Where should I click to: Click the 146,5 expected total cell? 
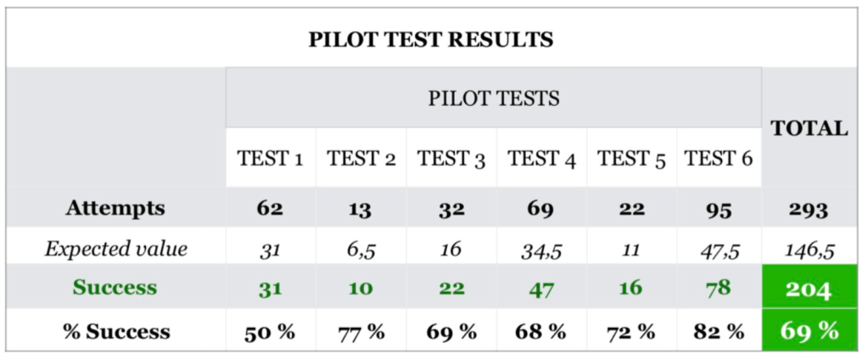coord(808,250)
